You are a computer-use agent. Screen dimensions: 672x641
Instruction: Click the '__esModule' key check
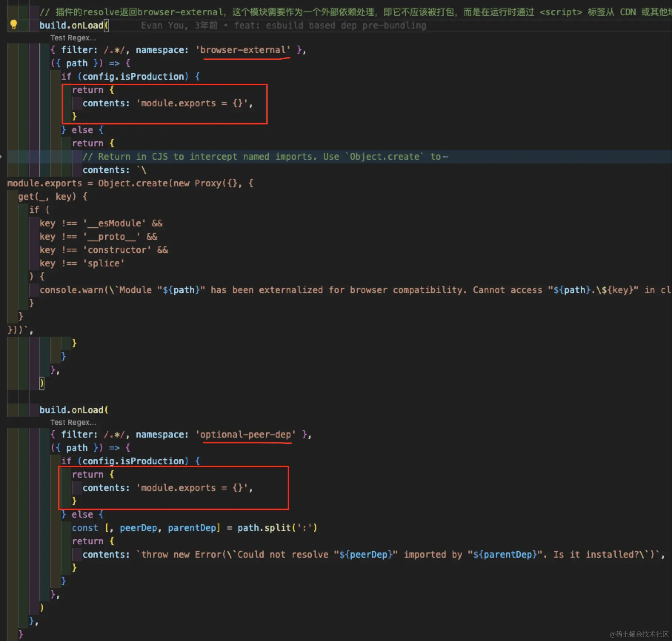(x=101, y=223)
